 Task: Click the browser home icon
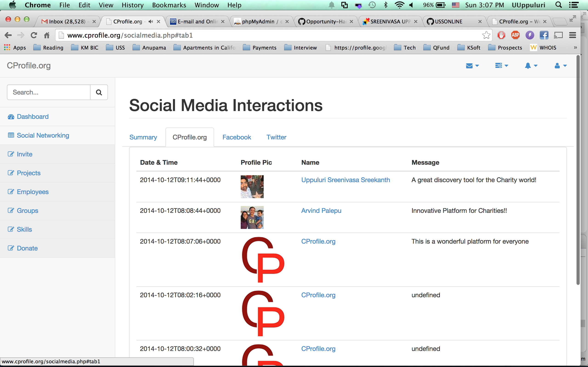[x=47, y=35]
